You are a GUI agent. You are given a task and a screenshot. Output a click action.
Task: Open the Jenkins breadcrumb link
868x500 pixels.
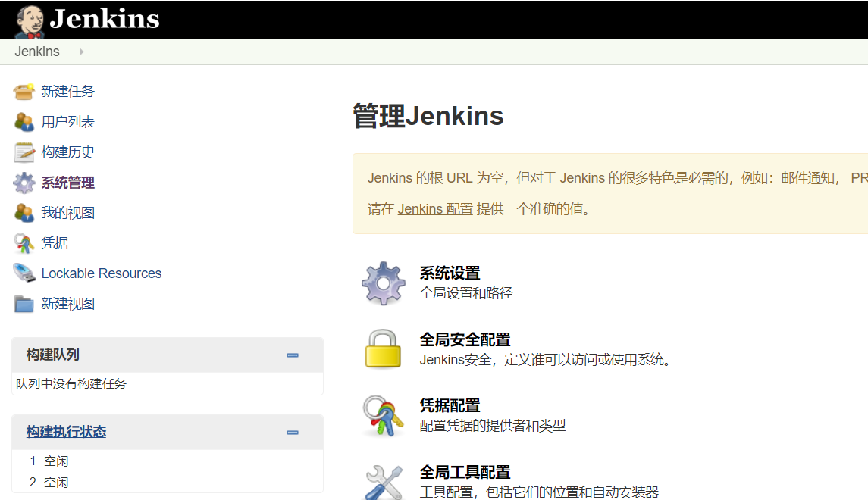click(37, 52)
